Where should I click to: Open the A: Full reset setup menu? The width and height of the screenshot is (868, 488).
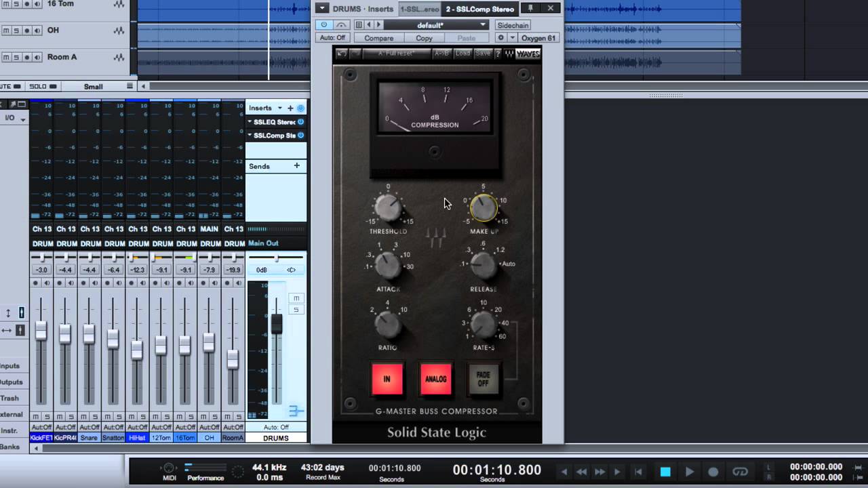397,54
